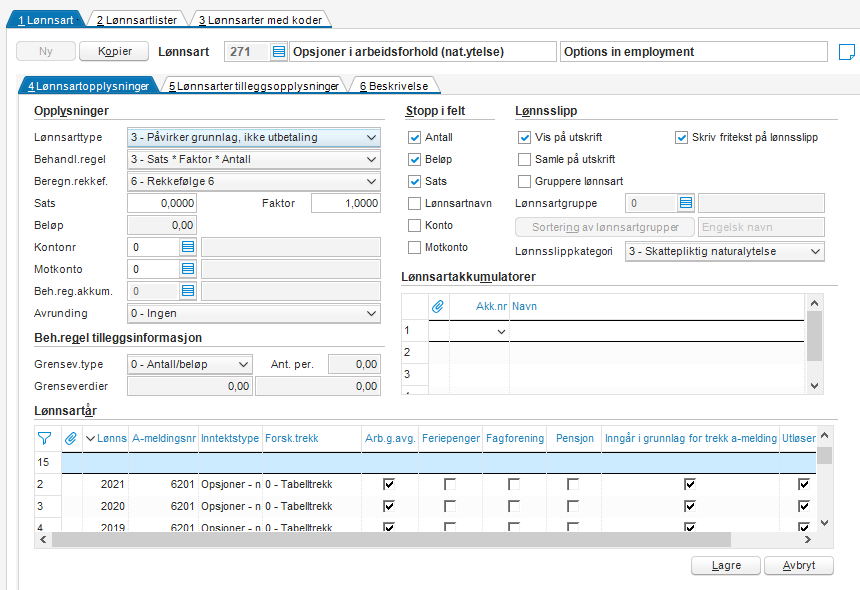Open the Beskrivelse tab

pyautogui.click(x=394, y=86)
